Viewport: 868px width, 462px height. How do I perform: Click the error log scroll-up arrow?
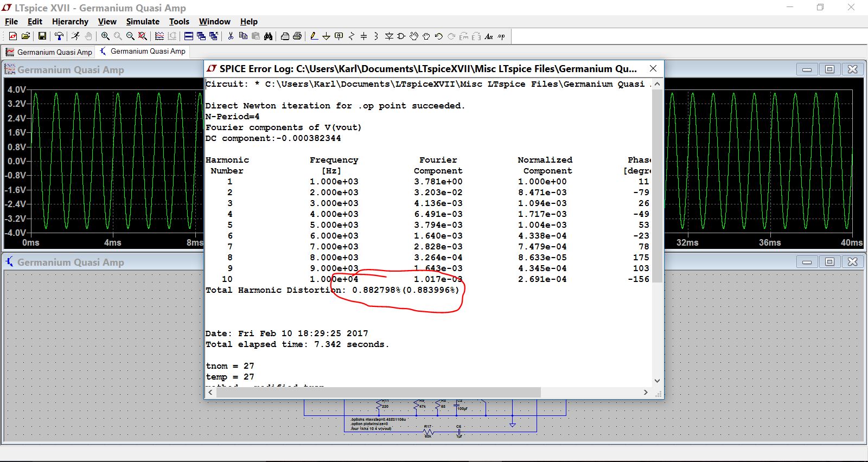coord(657,84)
